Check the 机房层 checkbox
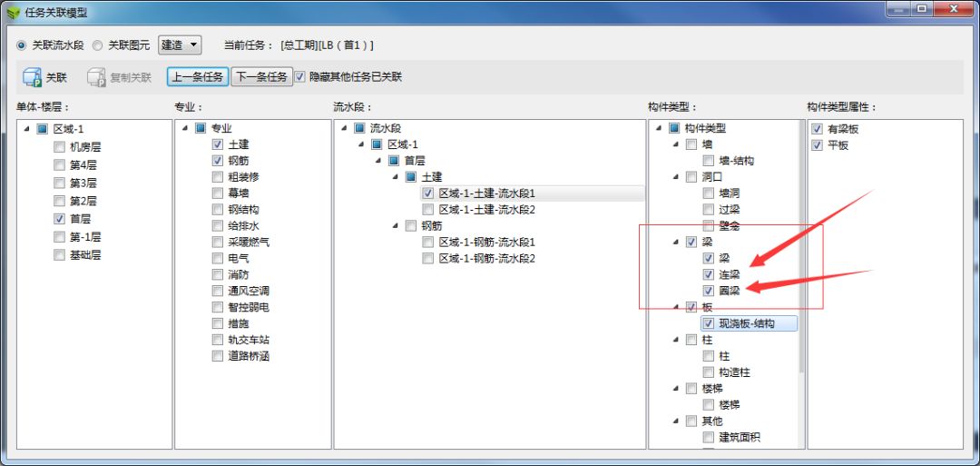The image size is (980, 466). (x=59, y=148)
